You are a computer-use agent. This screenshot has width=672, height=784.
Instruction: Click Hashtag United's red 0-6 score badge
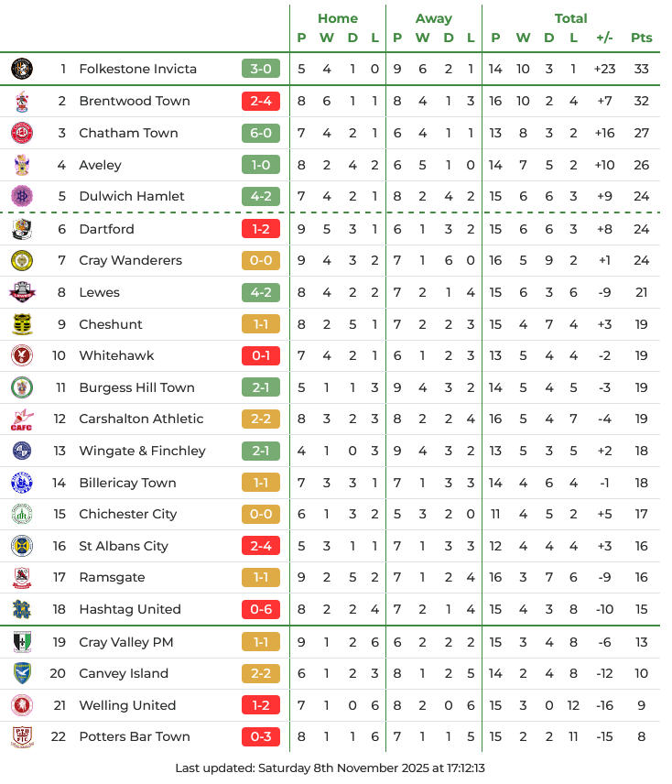click(261, 609)
